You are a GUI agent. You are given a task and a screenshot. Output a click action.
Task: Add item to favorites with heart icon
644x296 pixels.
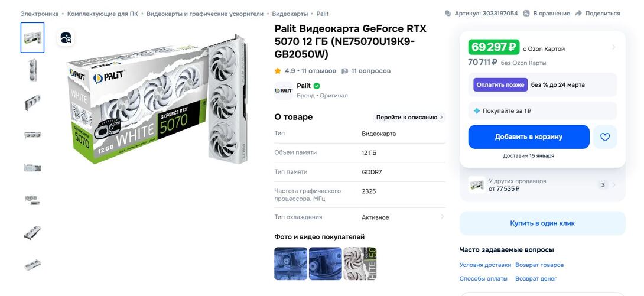click(604, 137)
